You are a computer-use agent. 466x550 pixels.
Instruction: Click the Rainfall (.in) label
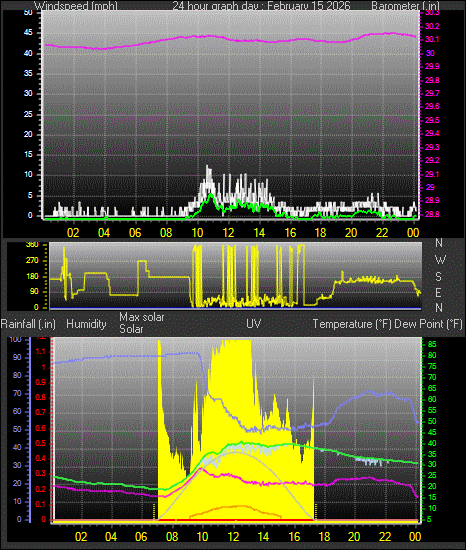click(x=28, y=324)
